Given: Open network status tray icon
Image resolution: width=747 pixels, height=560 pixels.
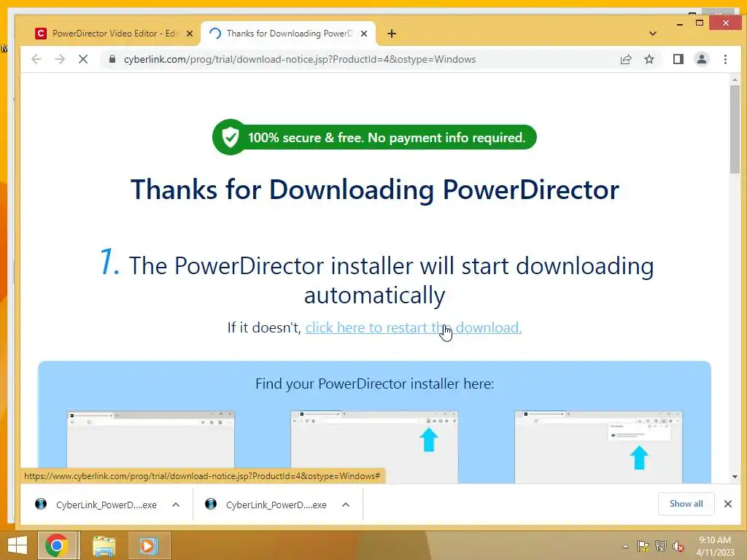Looking at the screenshot, I should click(661, 546).
